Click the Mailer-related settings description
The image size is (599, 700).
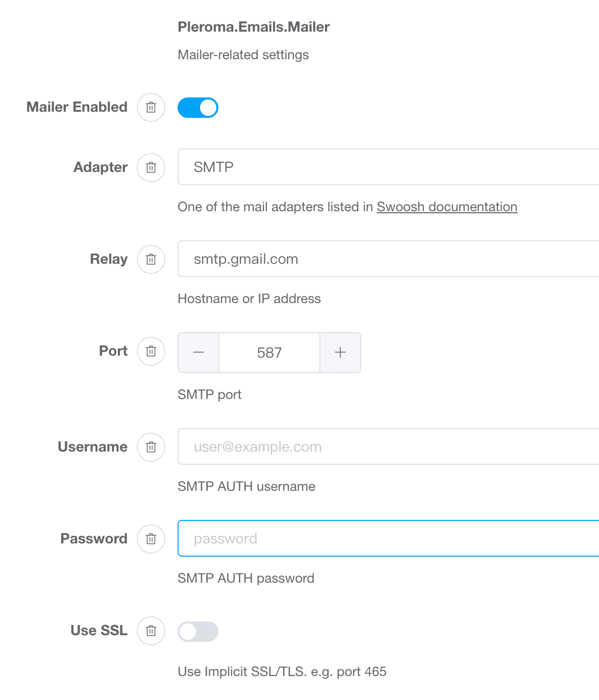(x=243, y=55)
